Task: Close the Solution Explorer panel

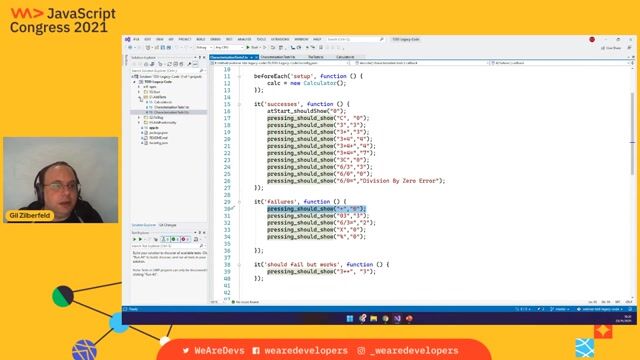Action: pyautogui.click(x=204, y=58)
